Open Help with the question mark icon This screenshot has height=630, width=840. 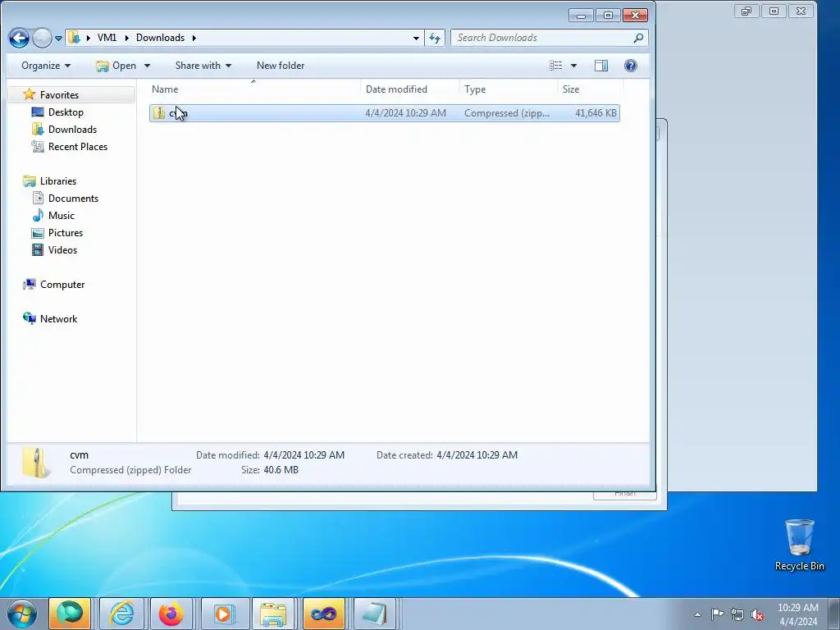point(631,66)
